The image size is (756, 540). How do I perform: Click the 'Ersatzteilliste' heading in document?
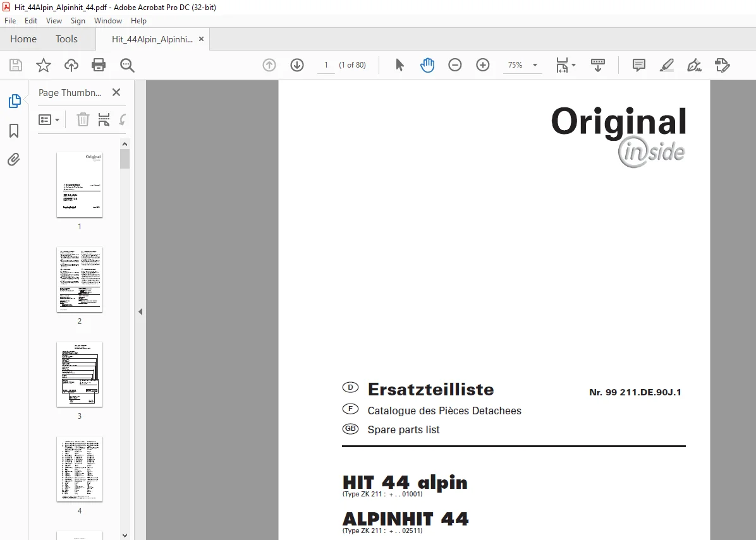click(430, 389)
